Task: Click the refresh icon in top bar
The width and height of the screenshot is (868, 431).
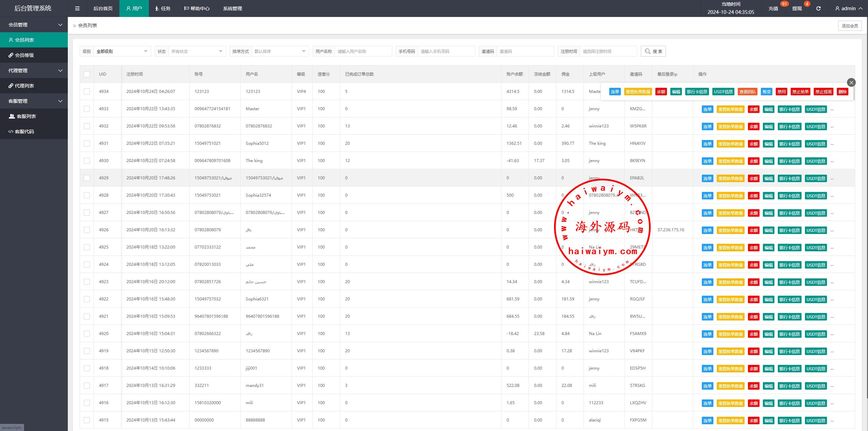Action: click(x=818, y=8)
